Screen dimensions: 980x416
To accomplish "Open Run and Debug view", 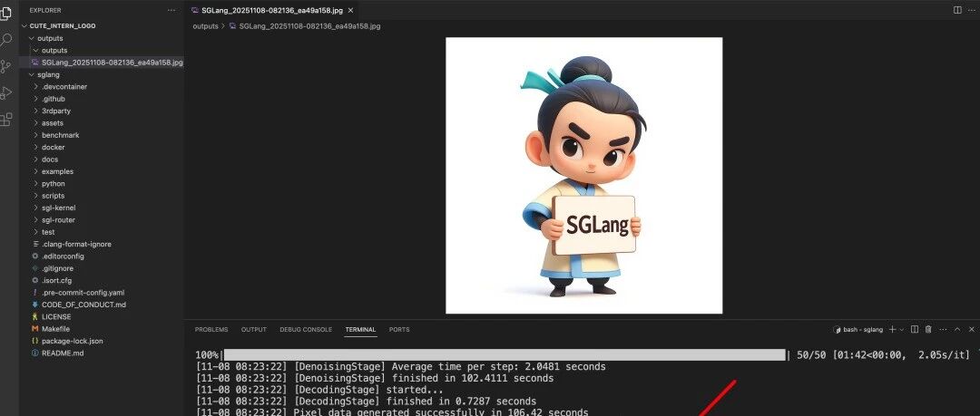I will coord(5,93).
